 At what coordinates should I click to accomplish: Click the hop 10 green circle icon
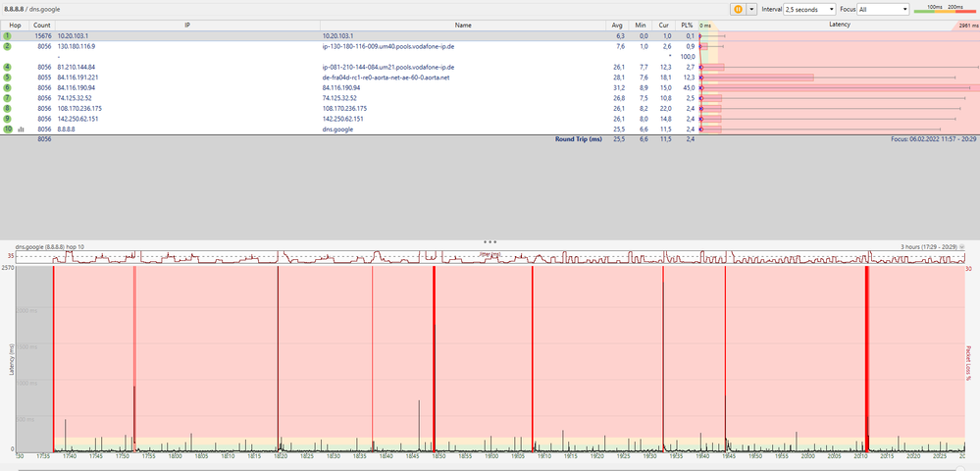pos(8,129)
